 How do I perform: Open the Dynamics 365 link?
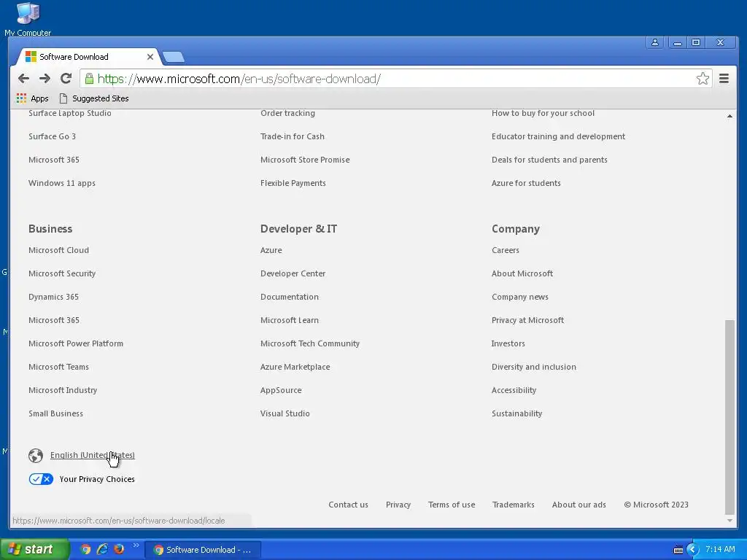click(53, 297)
